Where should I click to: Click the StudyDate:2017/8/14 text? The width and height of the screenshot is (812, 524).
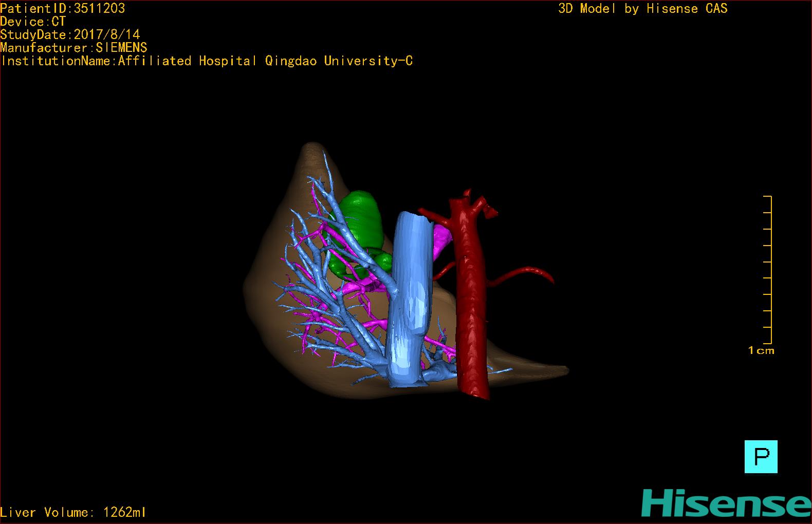click(x=70, y=34)
